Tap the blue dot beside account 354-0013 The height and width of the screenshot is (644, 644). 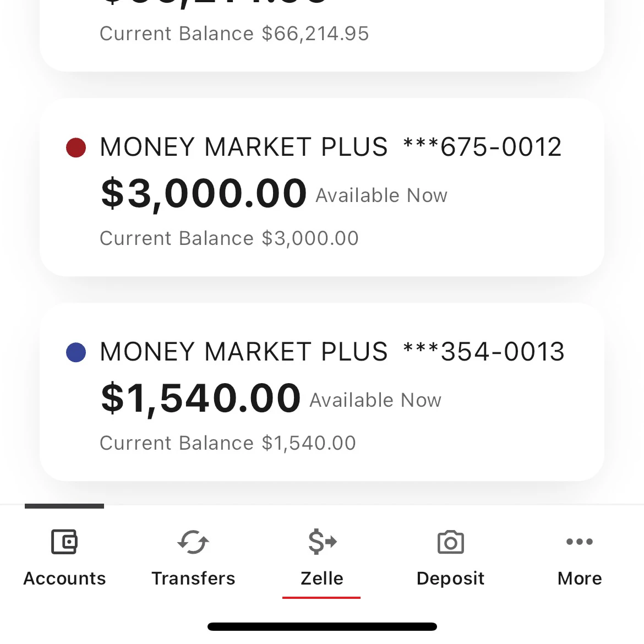coord(75,352)
